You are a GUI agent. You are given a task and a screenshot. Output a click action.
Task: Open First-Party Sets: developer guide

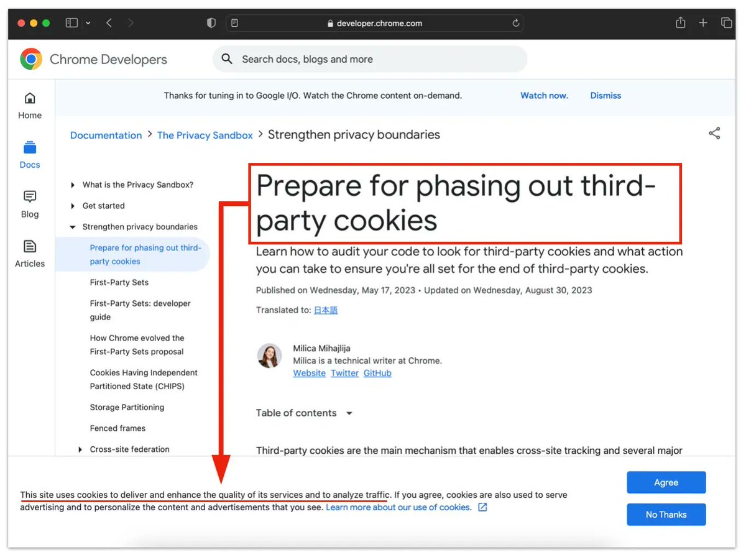click(x=140, y=310)
